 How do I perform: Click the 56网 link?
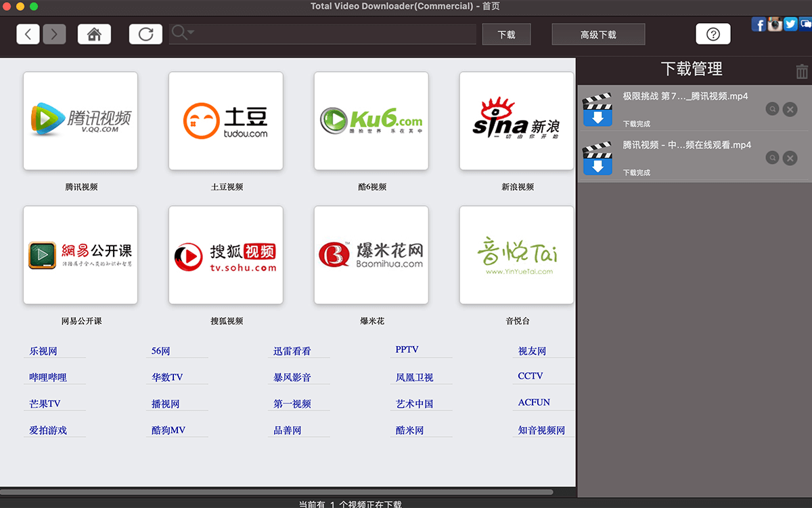[x=161, y=351]
